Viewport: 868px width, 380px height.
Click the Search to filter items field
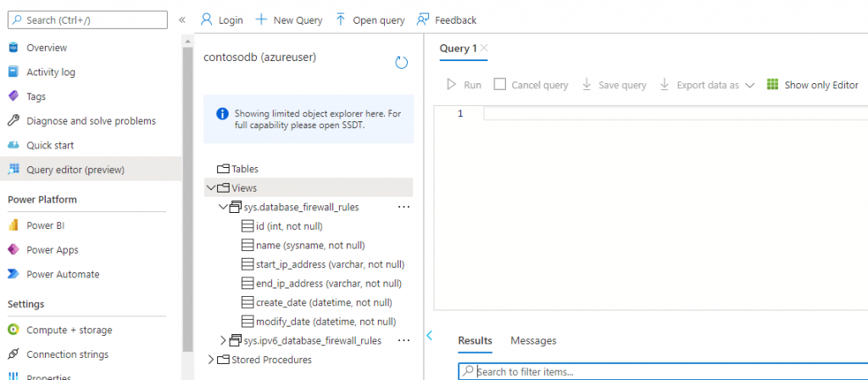tap(661, 372)
